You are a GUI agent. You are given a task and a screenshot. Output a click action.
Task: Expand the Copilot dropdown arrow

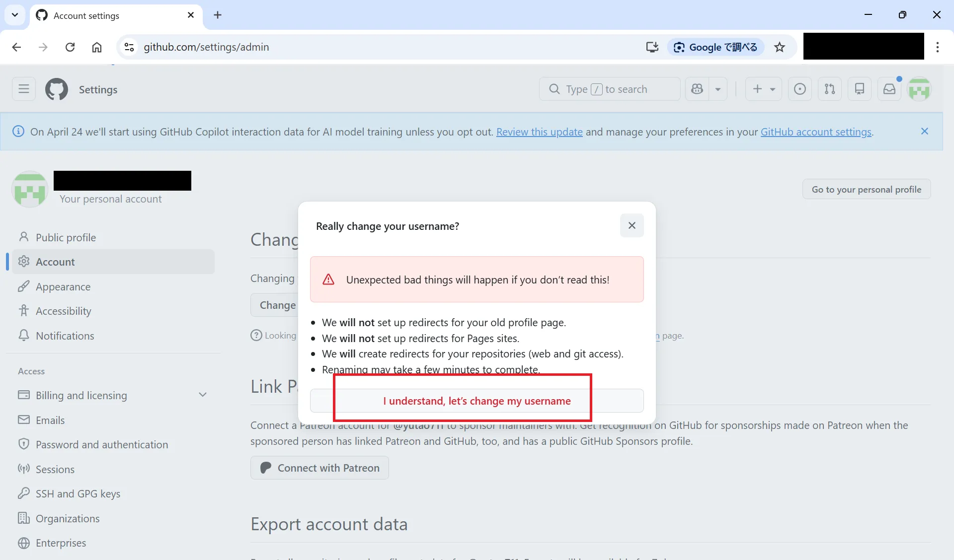(718, 89)
